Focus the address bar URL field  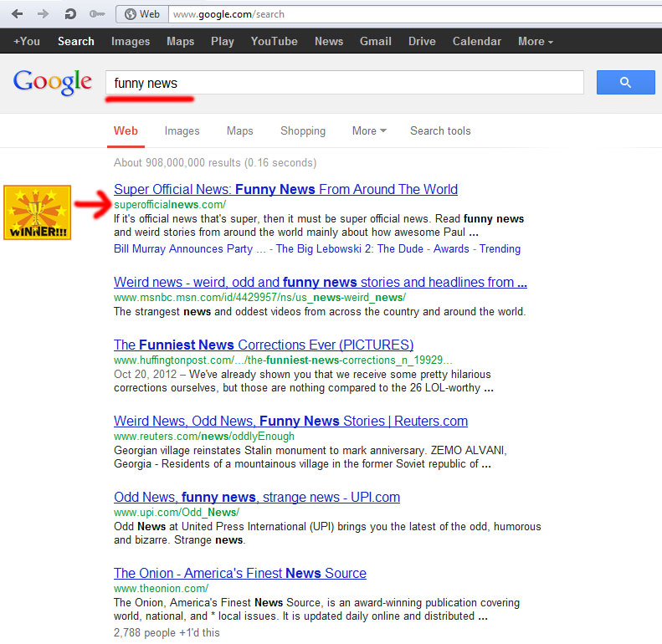click(x=413, y=14)
